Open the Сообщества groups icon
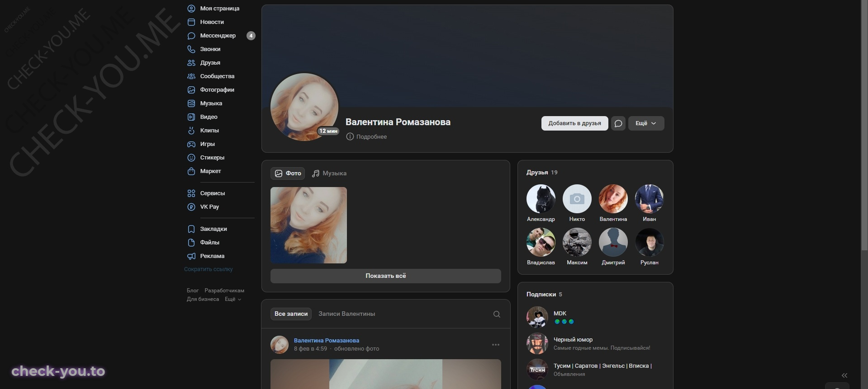The image size is (868, 389). click(191, 76)
